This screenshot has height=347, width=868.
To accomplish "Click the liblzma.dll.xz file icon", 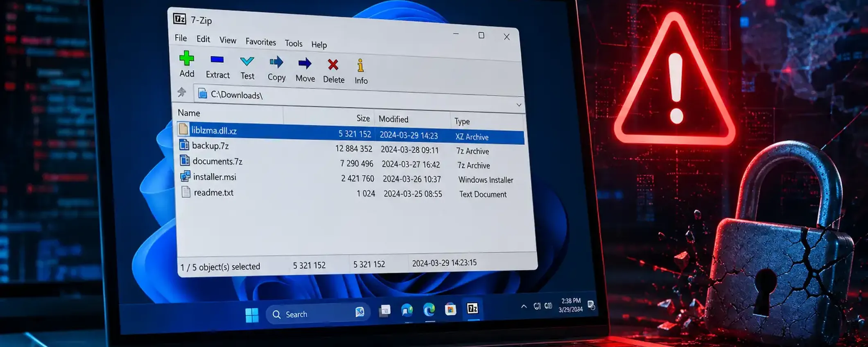I will coord(183,129).
